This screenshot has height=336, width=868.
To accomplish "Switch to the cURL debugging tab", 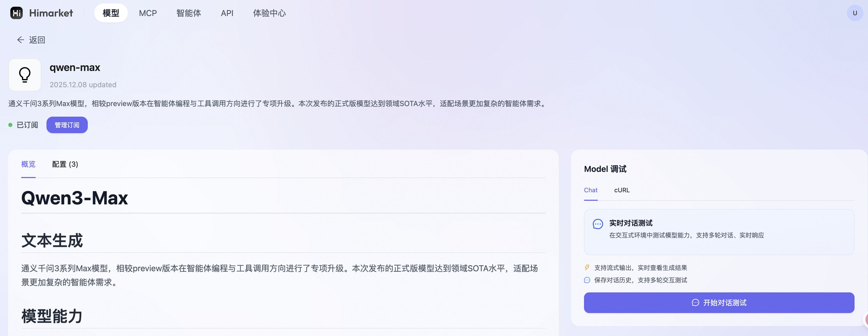I will tap(622, 190).
